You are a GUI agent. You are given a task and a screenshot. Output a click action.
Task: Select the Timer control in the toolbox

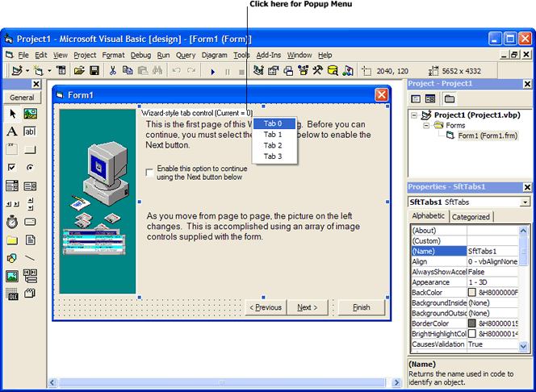[x=12, y=221]
